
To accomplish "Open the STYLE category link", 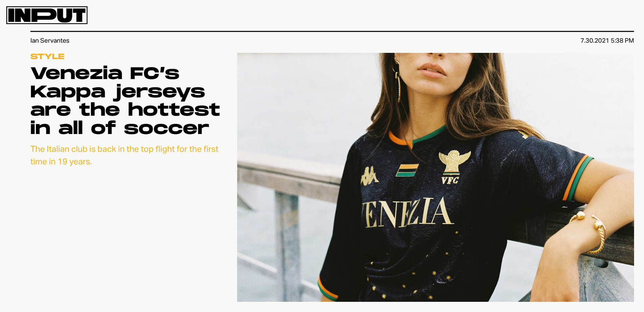I will point(47,56).
